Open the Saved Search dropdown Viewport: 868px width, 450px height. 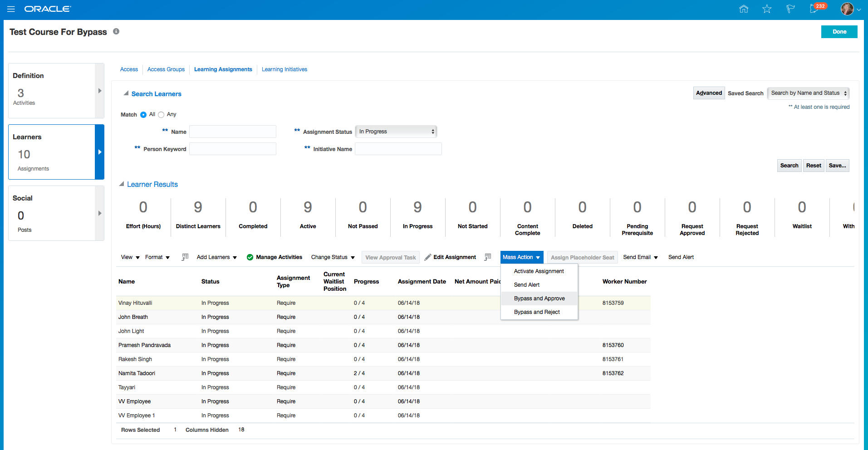coord(808,93)
